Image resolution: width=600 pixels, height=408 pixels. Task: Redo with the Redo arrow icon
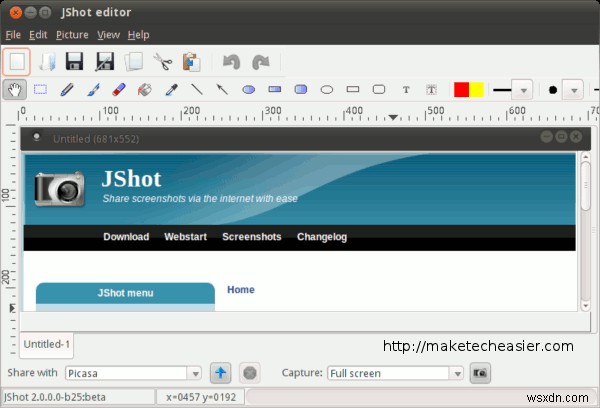(x=261, y=62)
